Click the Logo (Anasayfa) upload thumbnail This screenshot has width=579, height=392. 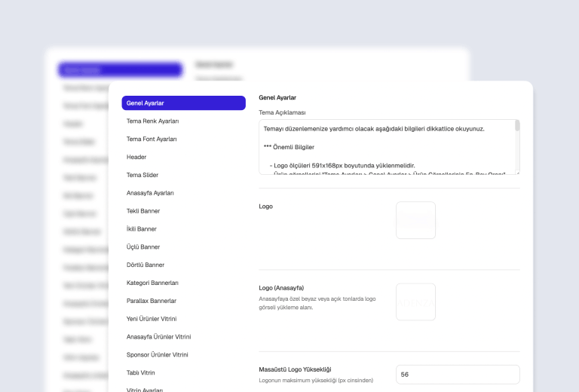416,302
